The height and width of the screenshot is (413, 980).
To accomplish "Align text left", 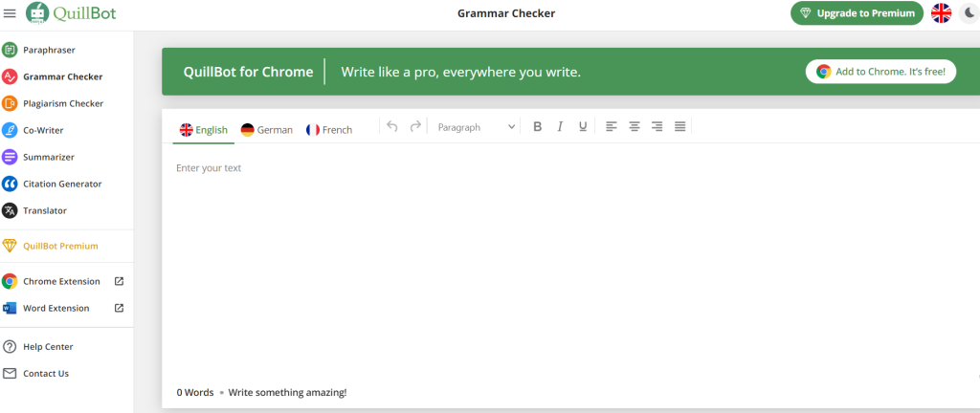I will pos(612,127).
